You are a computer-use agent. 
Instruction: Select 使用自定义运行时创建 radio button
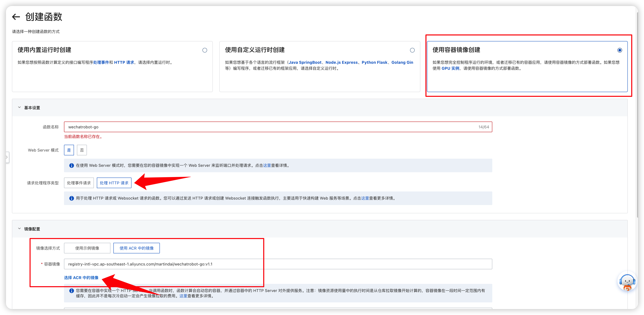coord(412,50)
